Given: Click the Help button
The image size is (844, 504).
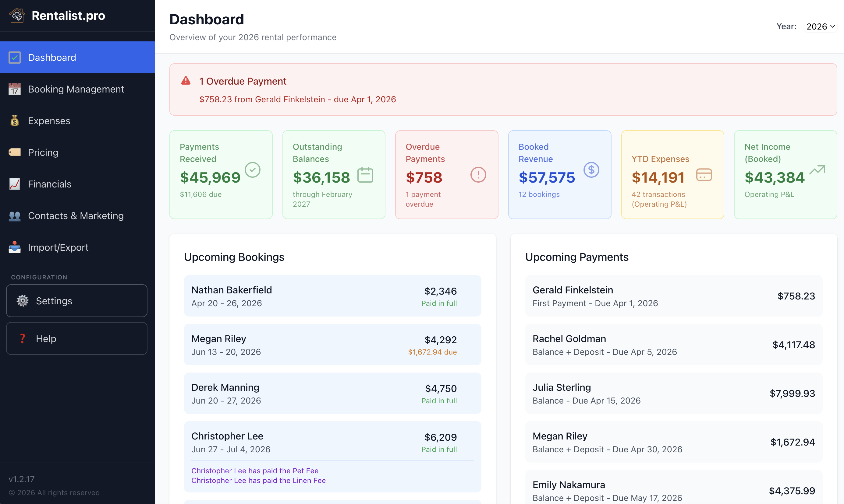Looking at the screenshot, I should coord(76,338).
